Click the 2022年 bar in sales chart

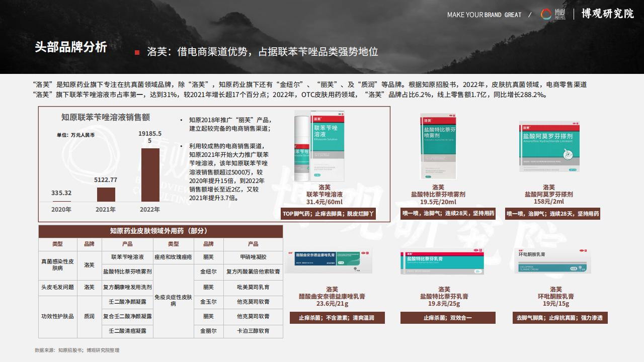150,175
